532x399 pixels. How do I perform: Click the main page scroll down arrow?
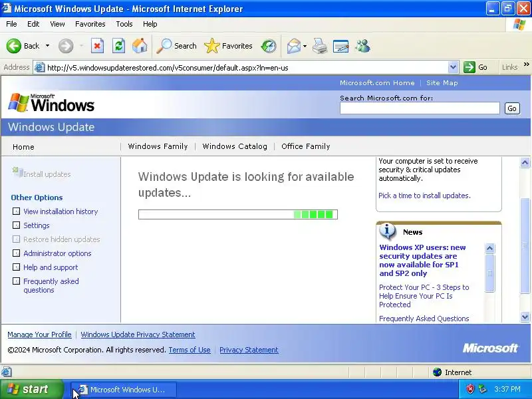pyautogui.click(x=525, y=317)
